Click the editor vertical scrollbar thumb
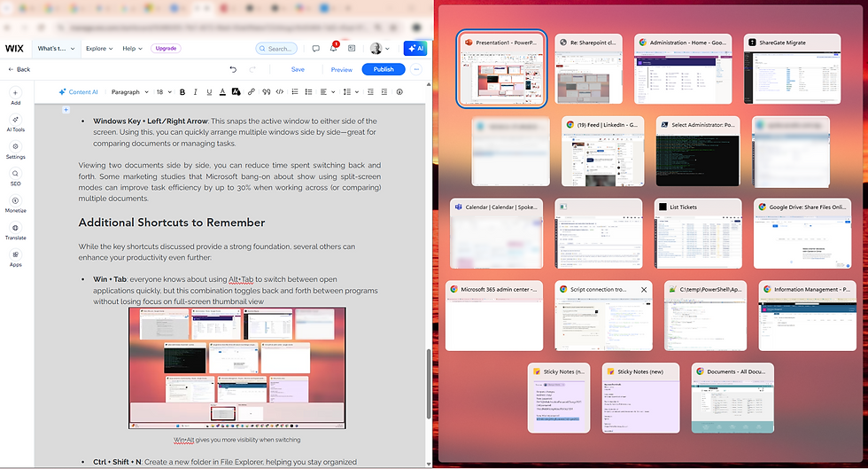Screen dimensions: 868x469 point(429,384)
